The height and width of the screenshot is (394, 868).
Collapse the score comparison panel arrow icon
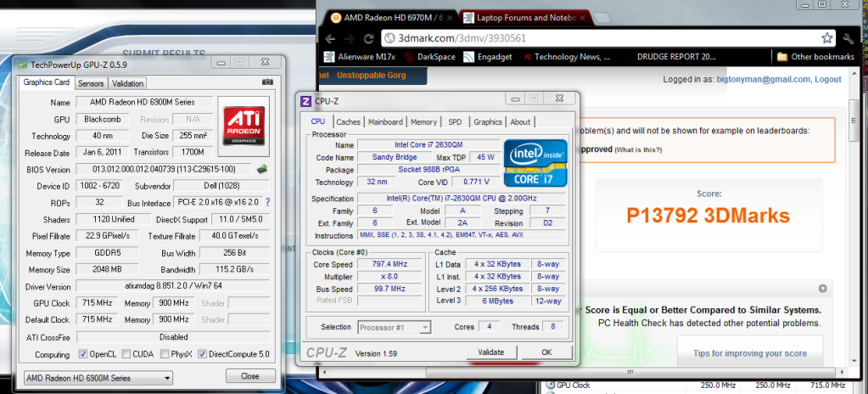pos(823,289)
